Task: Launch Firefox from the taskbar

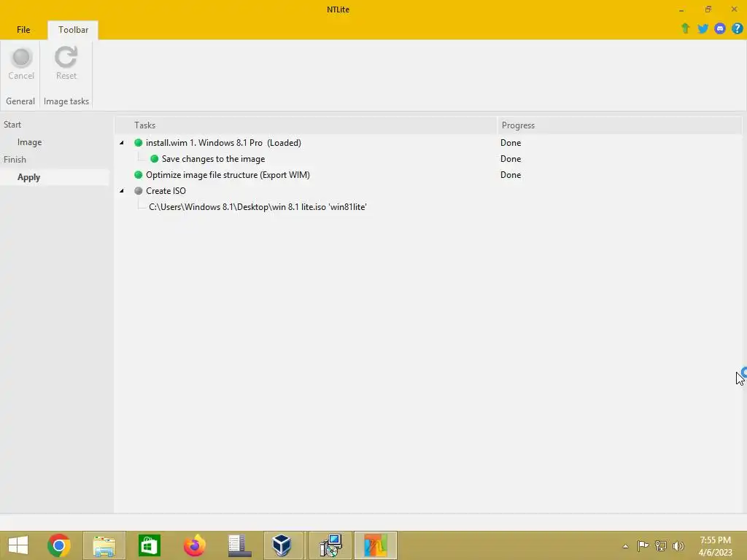Action: tap(194, 545)
